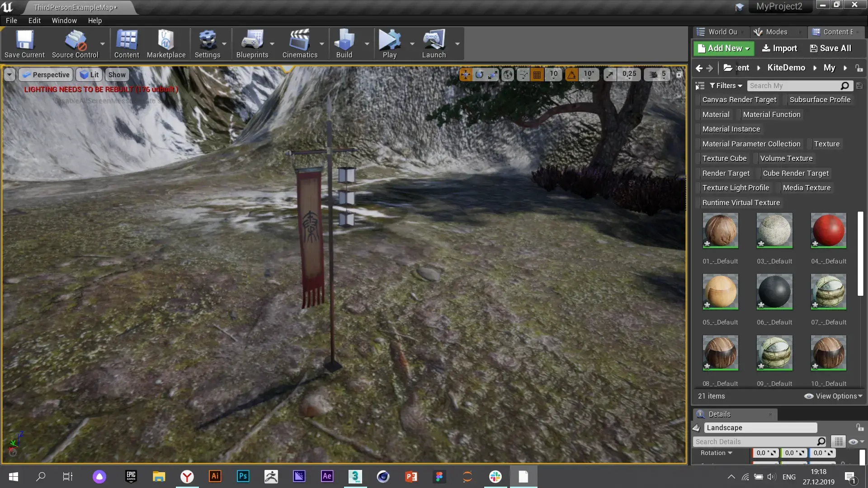Viewport: 868px width, 488px height.
Task: Click the camera speed icon in viewport
Action: click(x=653, y=75)
